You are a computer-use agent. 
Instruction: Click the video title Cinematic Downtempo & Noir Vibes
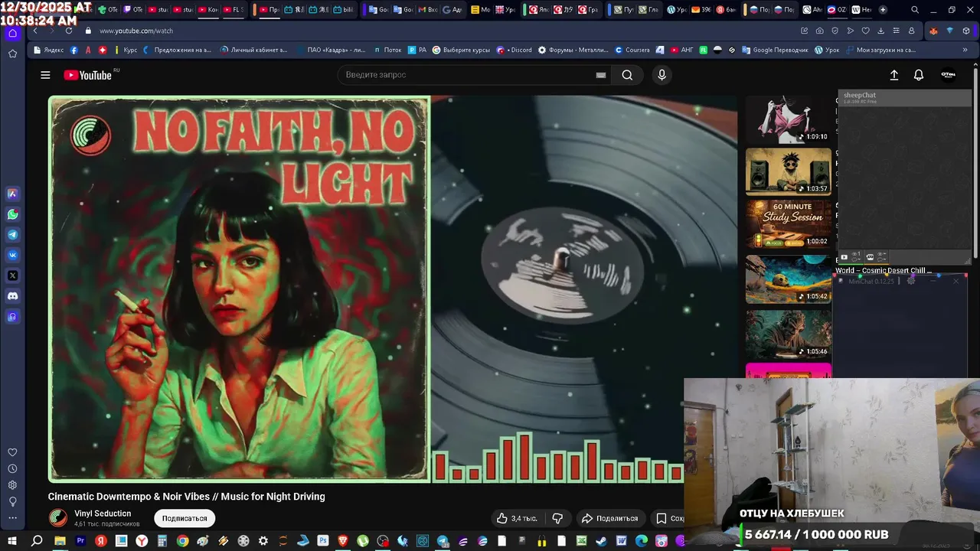[x=187, y=497]
